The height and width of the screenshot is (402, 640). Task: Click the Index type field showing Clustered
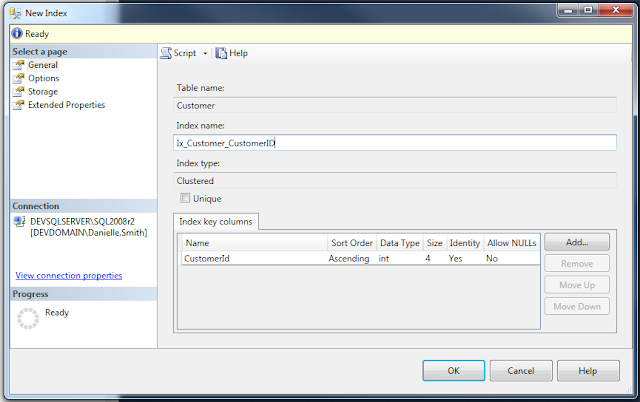click(395, 181)
